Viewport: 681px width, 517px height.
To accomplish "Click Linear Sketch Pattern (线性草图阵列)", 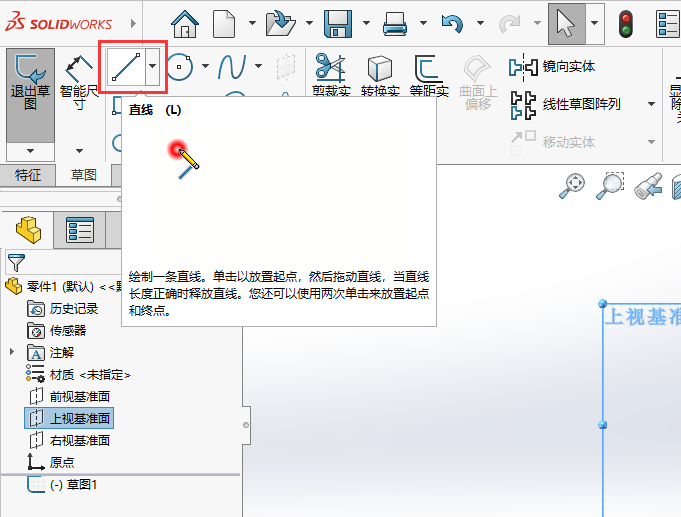I will click(565, 105).
